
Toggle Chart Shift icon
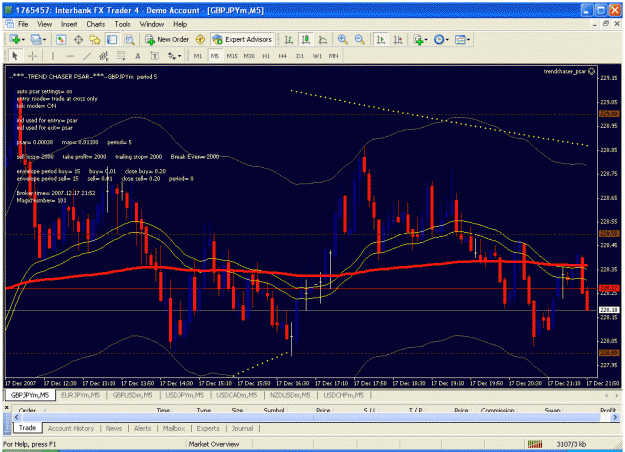398,39
